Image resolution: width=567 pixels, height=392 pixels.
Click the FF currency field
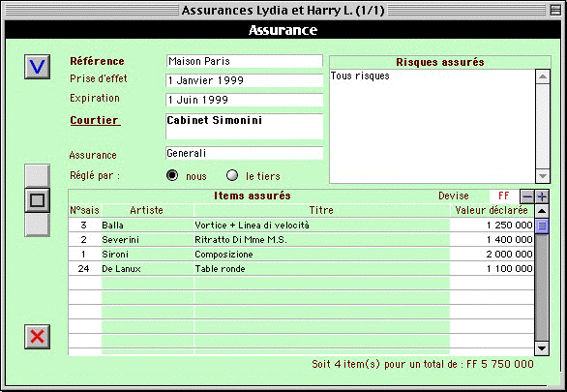point(504,196)
